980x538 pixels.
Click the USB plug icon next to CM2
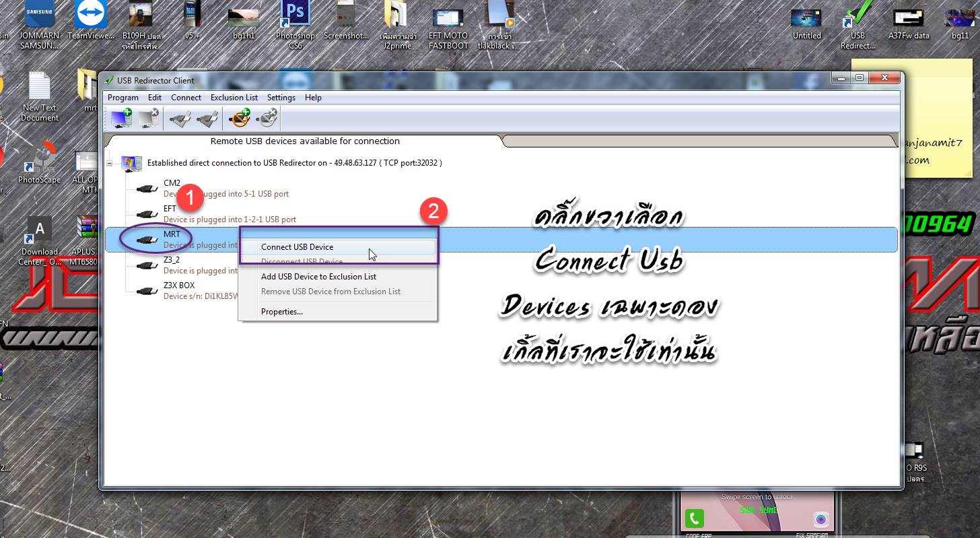coord(147,189)
